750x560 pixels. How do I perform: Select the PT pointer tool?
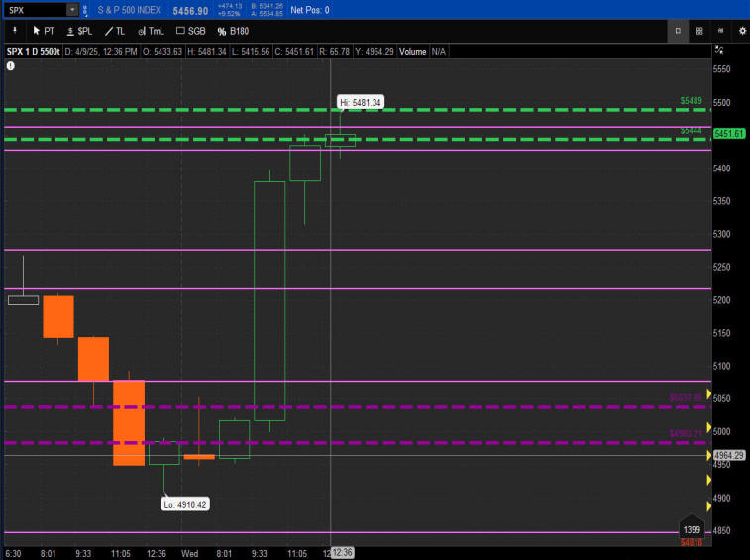pyautogui.click(x=43, y=31)
